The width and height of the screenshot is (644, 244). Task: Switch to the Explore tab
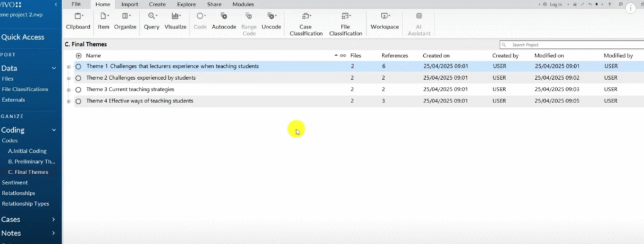click(x=186, y=4)
